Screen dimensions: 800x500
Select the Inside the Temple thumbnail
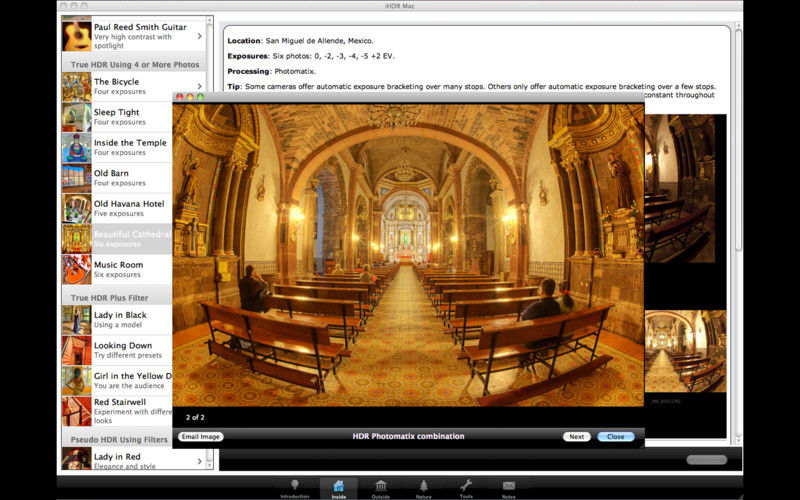[x=77, y=148]
